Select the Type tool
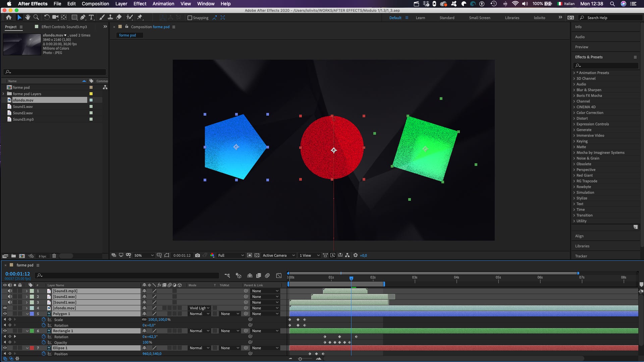Screen dimensions: 644x362 (91, 17)
